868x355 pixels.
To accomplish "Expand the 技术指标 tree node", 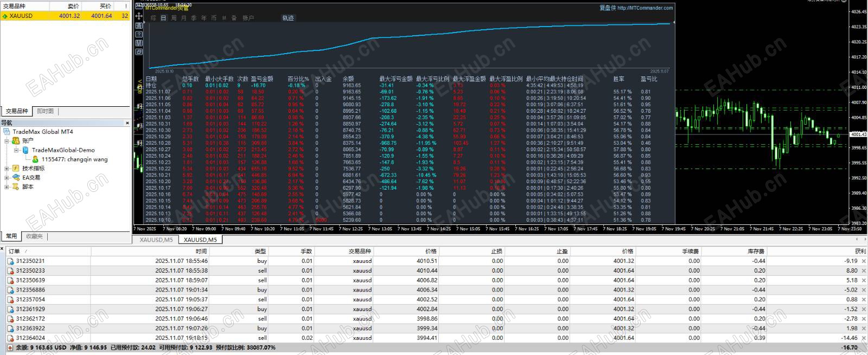I will point(7,169).
